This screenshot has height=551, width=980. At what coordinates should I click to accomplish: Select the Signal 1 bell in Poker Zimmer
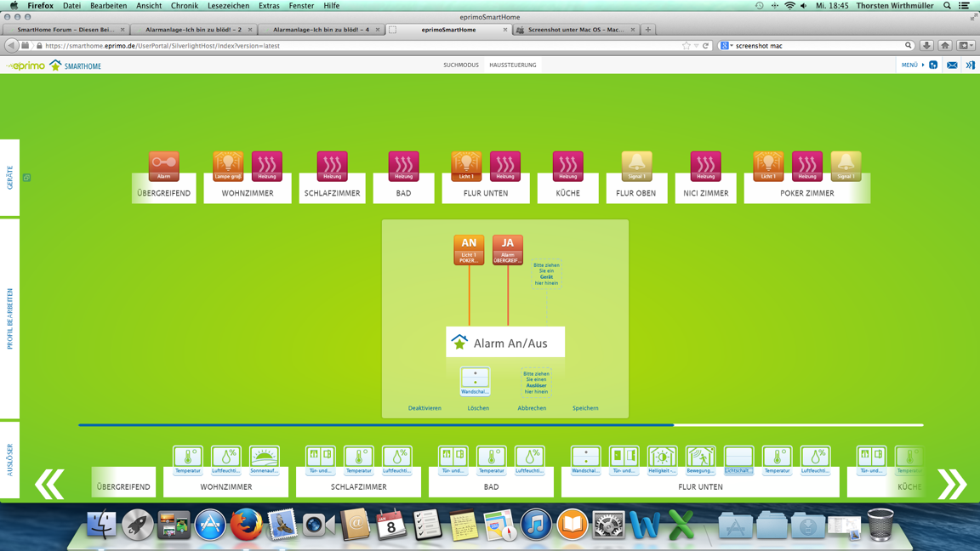click(x=846, y=166)
